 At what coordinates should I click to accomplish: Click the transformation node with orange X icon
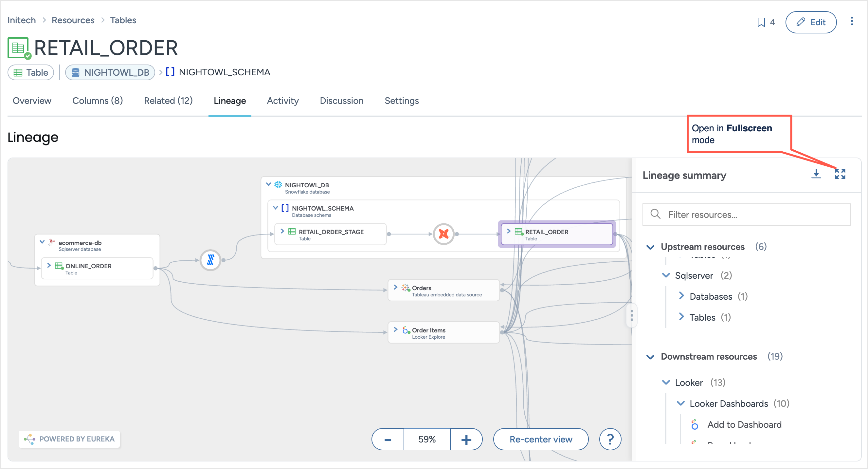point(443,234)
